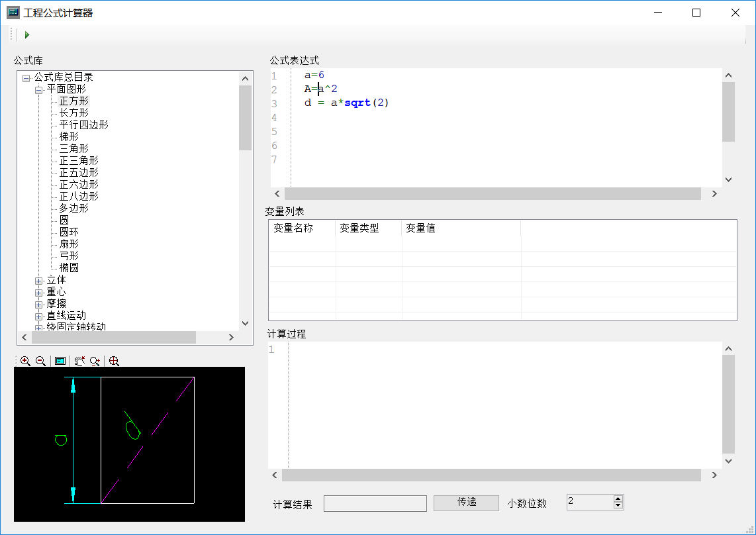
Task: Collapse the 平面图形 tree node
Action: tap(38, 90)
